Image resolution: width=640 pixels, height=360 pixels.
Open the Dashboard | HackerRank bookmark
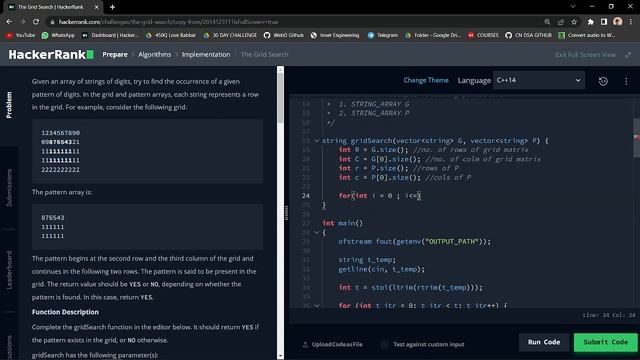coord(110,35)
